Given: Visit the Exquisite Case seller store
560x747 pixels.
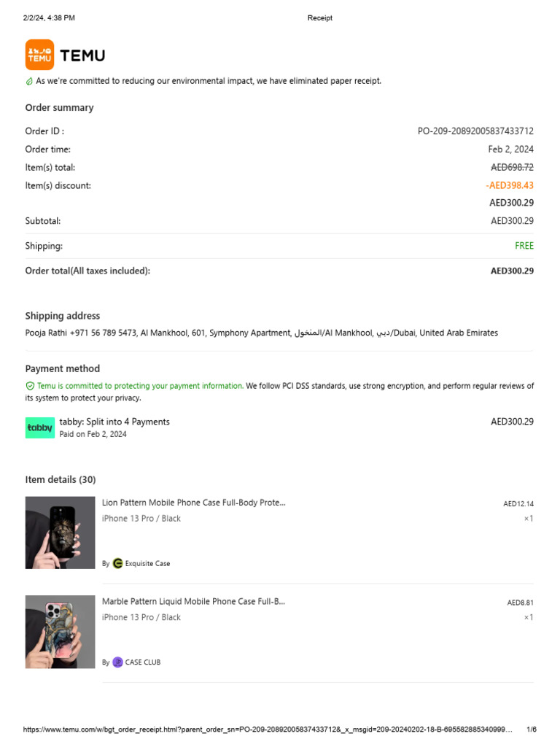Looking at the screenshot, I should 147,563.
